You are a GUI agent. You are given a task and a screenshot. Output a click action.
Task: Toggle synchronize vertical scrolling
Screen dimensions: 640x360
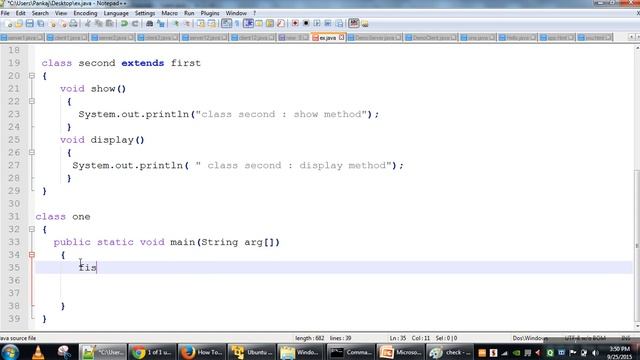coord(201,24)
